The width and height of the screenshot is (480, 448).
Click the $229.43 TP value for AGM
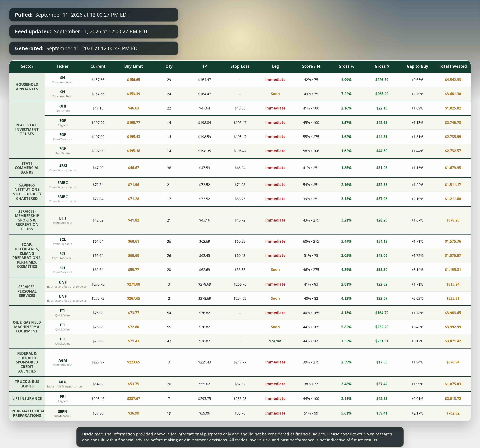[x=204, y=362]
